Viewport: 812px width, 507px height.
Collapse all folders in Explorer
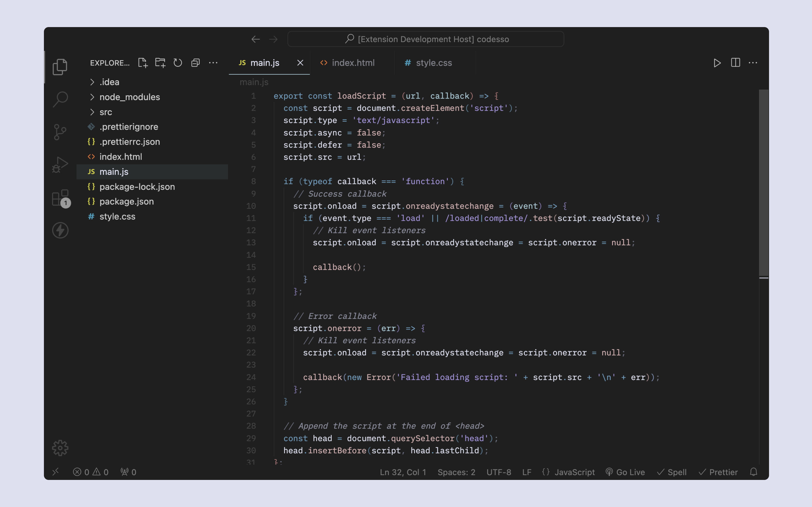tap(195, 63)
